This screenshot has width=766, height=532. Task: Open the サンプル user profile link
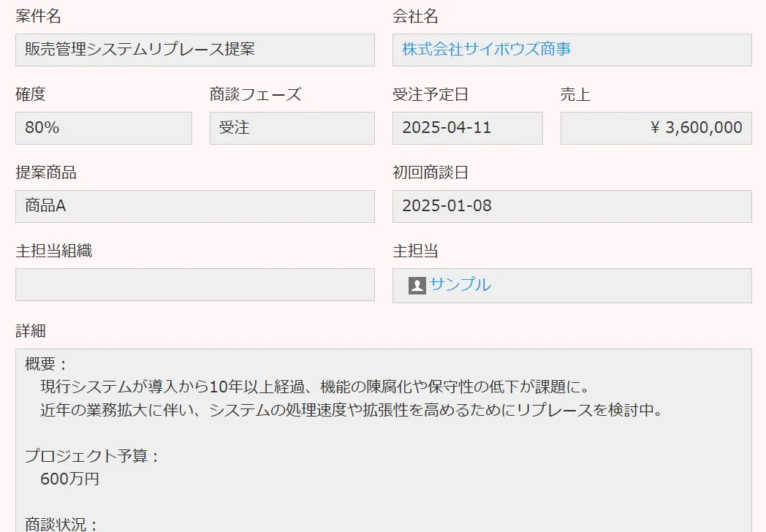tap(460, 285)
